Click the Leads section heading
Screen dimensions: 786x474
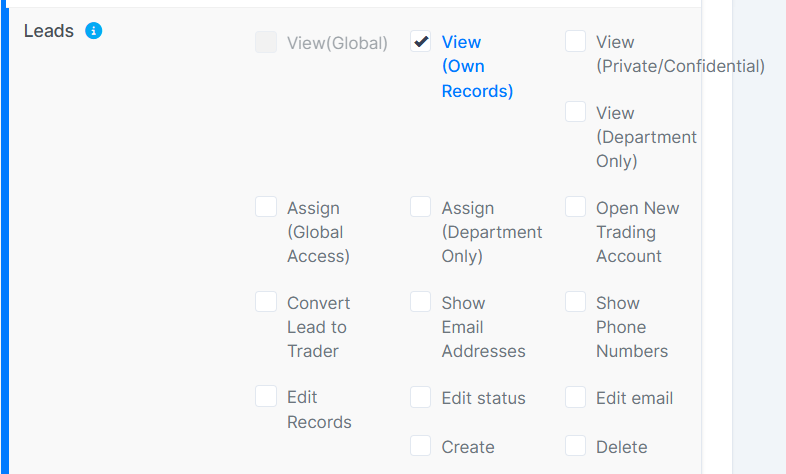pyautogui.click(x=49, y=31)
